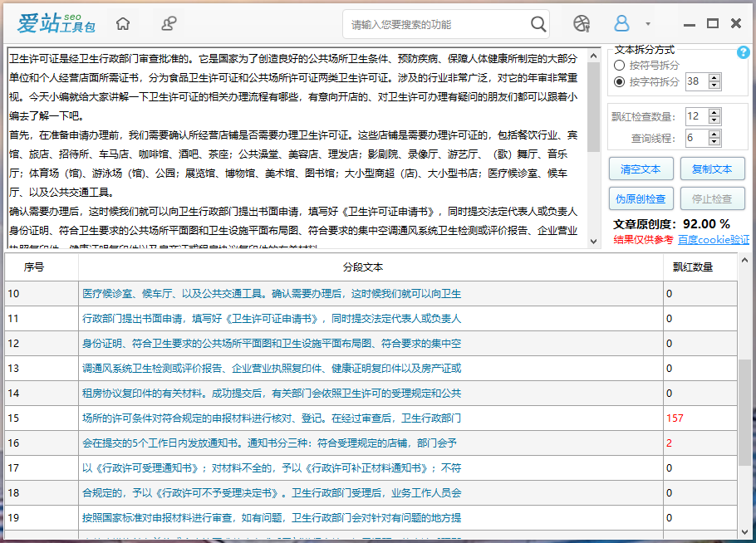The image size is (756, 543).
Task: Click up arrow of article text scrollbar
Action: click(x=593, y=56)
